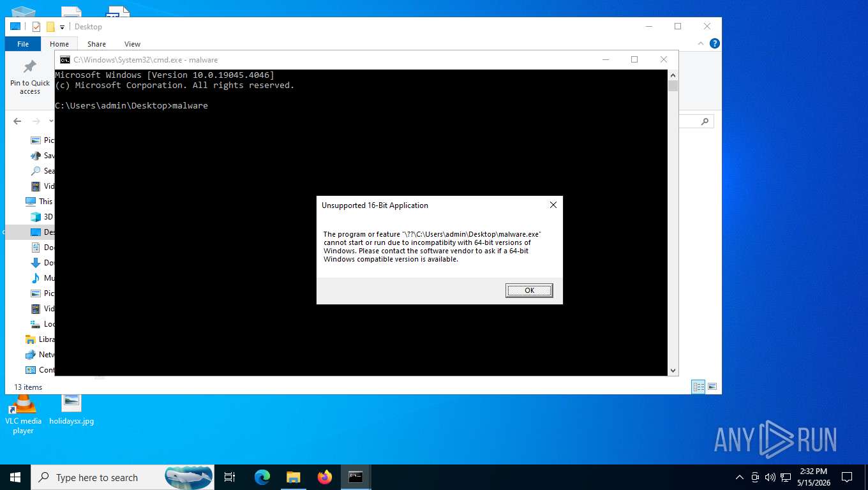Open the network tray icon

pos(786,477)
